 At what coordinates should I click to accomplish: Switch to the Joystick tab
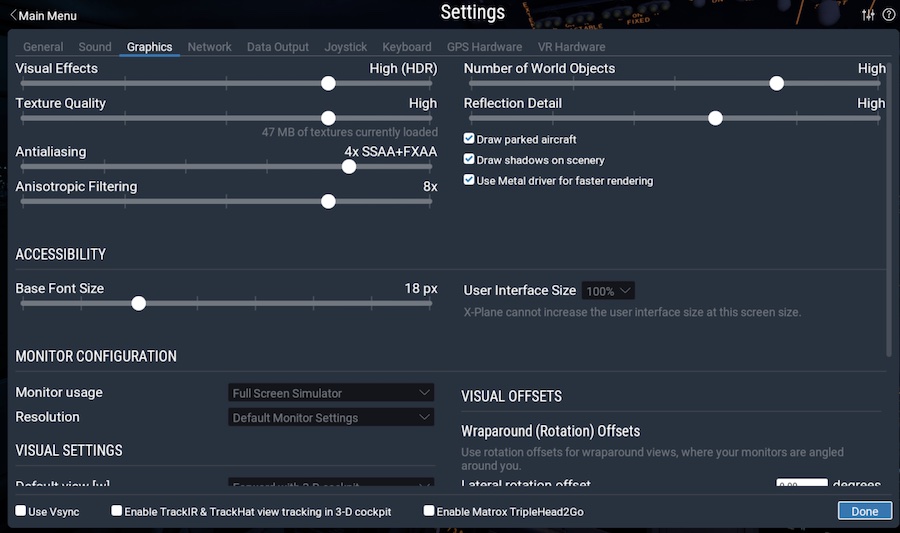coord(345,47)
